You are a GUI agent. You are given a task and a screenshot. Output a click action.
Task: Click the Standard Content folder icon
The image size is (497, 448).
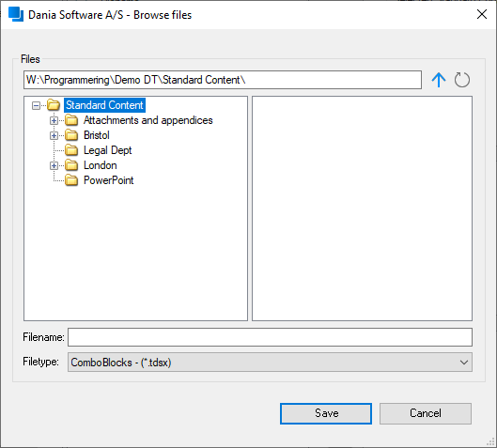coord(54,105)
